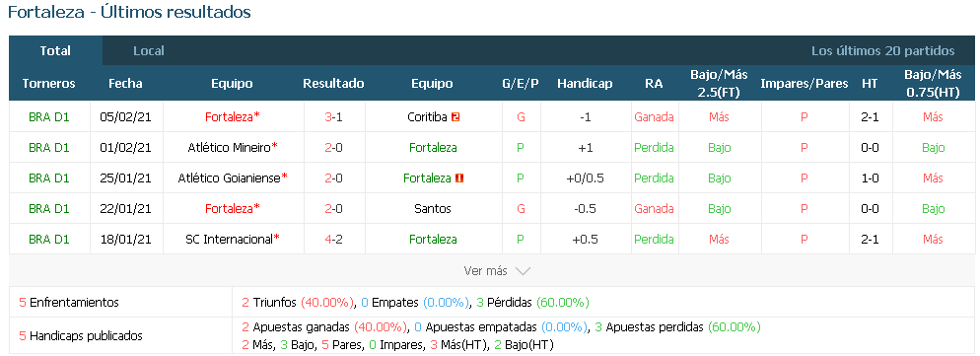
Task: Click the red card icon beside Coritiba
Action: click(x=455, y=117)
